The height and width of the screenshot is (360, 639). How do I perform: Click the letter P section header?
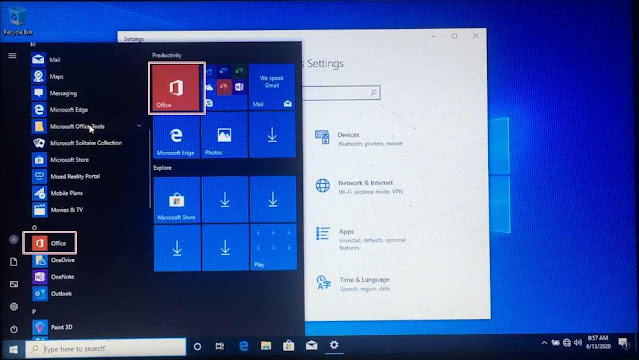click(x=34, y=311)
